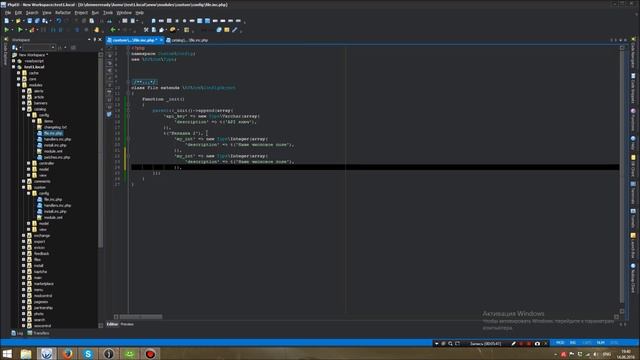Expand the banners folder
640x360 pixels.
coord(24,103)
